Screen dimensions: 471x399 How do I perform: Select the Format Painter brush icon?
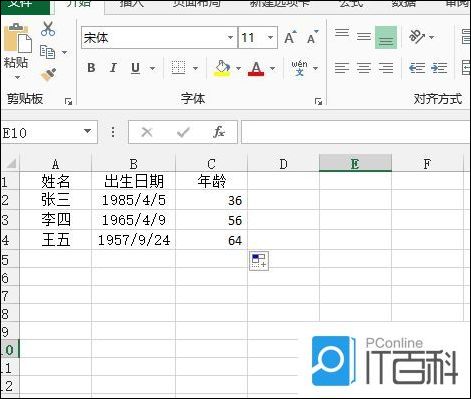(48, 74)
